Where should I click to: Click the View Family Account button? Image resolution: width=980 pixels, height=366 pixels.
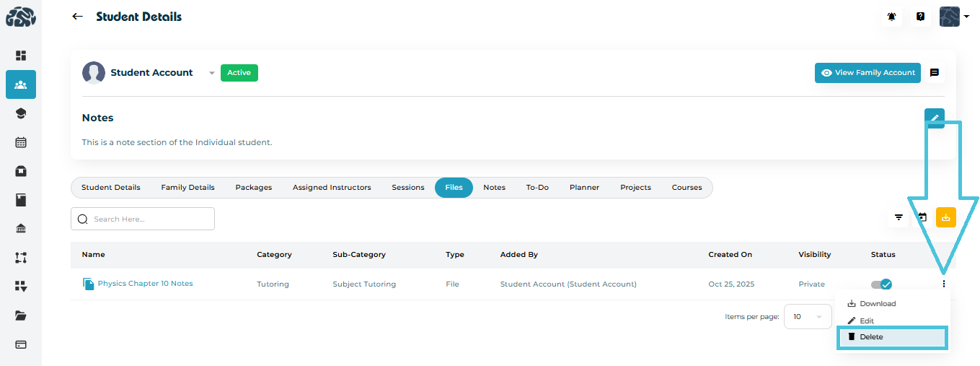click(x=868, y=73)
